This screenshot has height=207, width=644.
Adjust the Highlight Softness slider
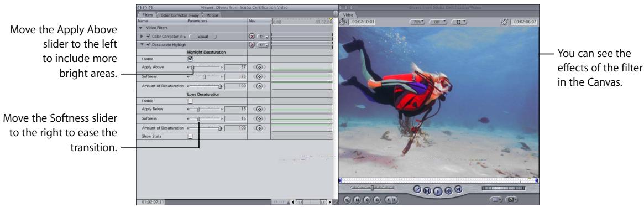205,76
